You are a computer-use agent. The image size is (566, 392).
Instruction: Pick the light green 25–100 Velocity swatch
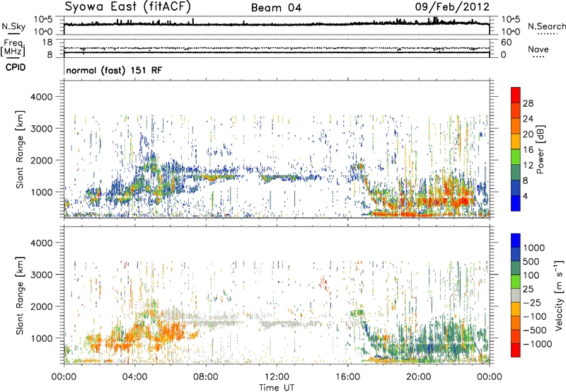pyautogui.click(x=516, y=282)
